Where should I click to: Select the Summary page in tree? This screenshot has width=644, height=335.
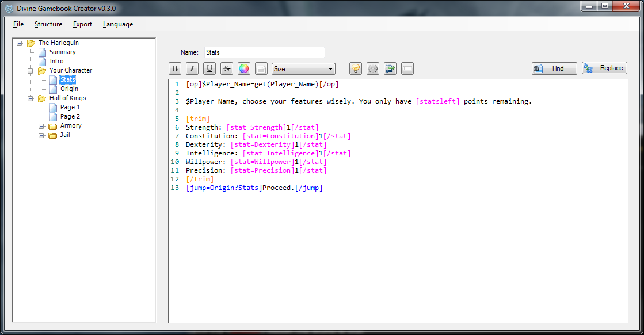coord(62,52)
